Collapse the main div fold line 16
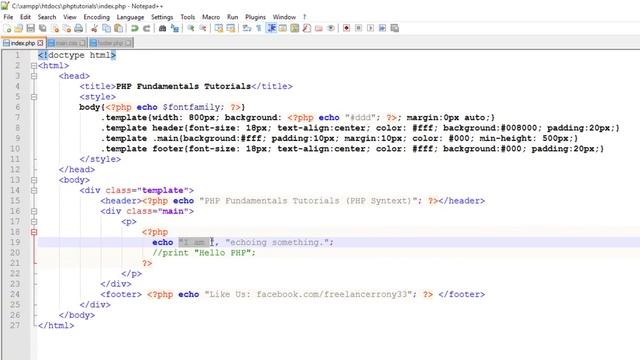Viewport: 640px width, 360px height. point(34,211)
